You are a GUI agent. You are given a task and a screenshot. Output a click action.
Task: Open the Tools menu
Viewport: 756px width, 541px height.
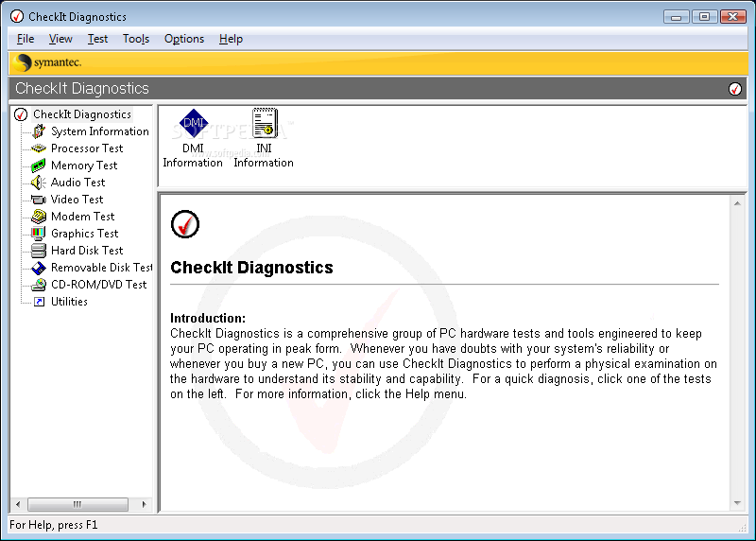[x=136, y=39]
